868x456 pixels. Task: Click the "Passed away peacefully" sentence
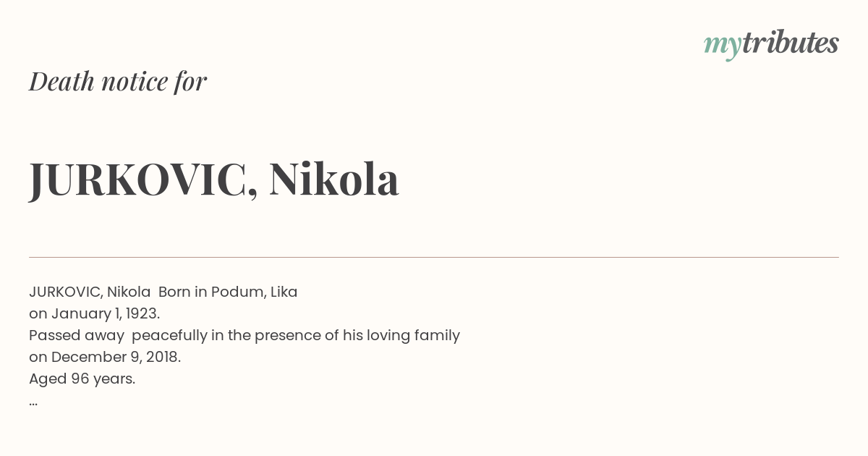[x=244, y=336]
